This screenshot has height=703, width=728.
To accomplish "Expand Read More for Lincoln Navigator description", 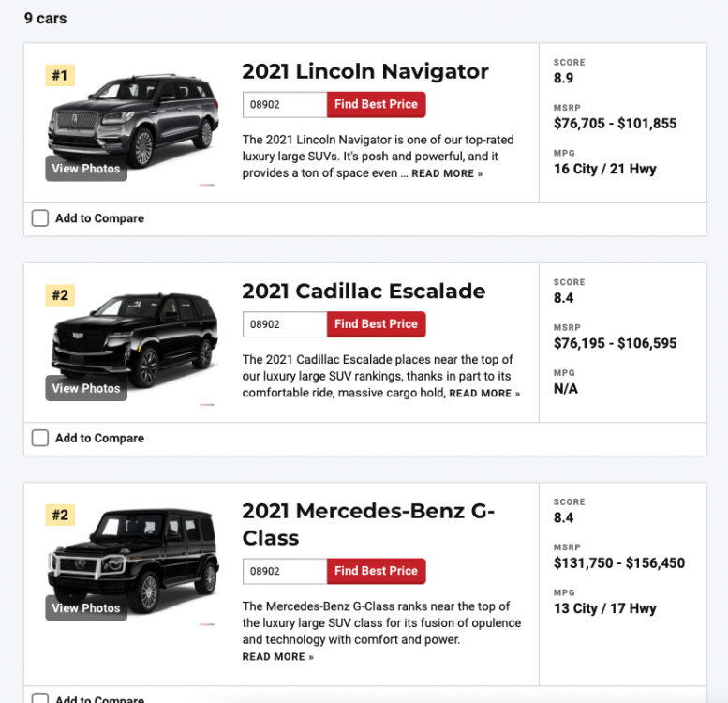I will (x=447, y=174).
